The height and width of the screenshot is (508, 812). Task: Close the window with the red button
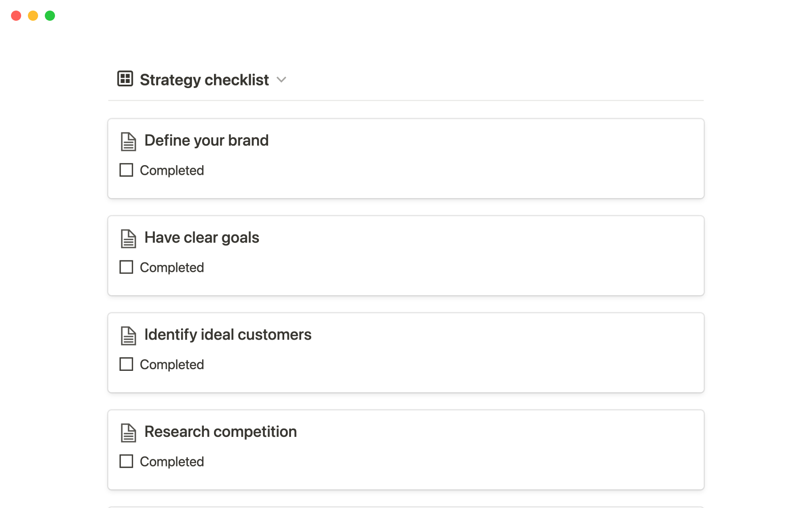[x=16, y=16]
